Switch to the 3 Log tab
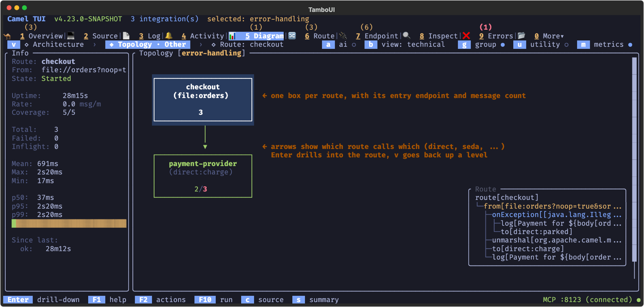The image size is (644, 307). [x=150, y=36]
